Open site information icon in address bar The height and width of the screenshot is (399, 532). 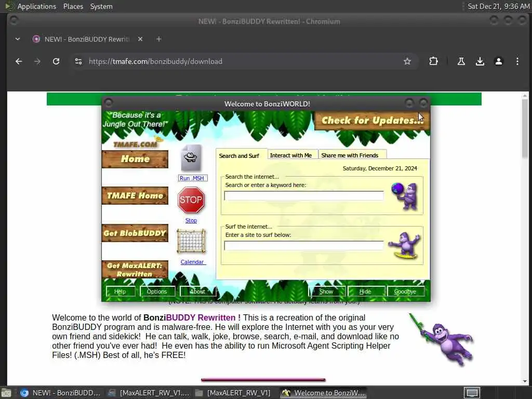(x=78, y=61)
